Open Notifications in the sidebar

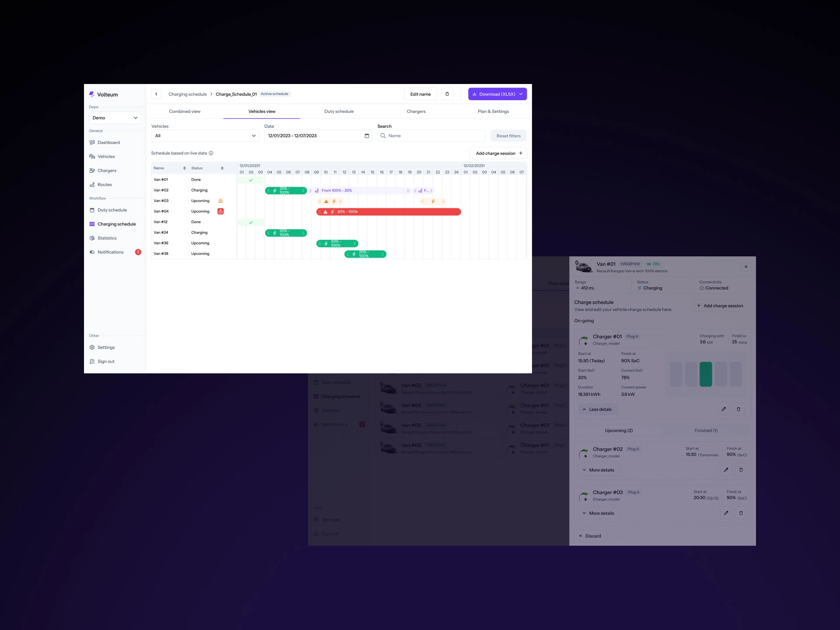coord(111,252)
